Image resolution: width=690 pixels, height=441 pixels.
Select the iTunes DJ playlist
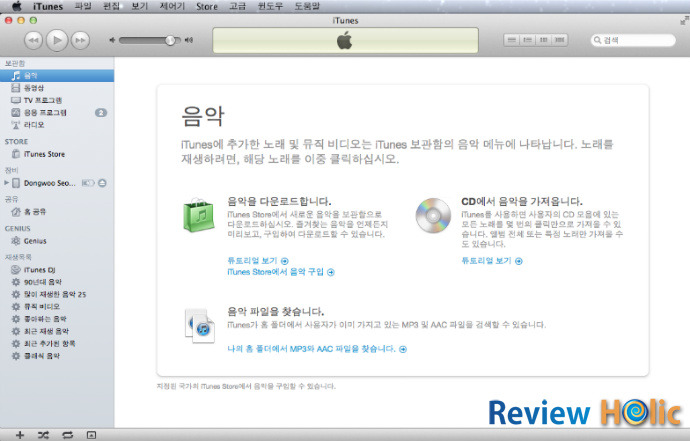57,270
